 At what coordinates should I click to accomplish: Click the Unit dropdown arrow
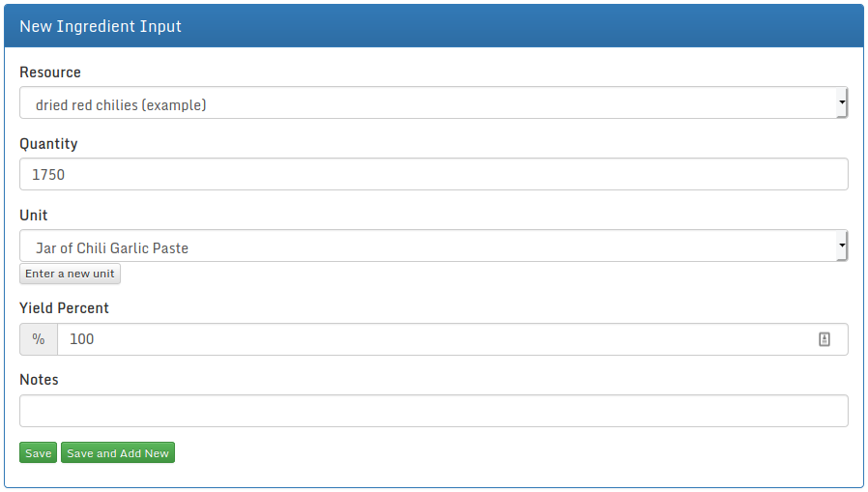[841, 246]
